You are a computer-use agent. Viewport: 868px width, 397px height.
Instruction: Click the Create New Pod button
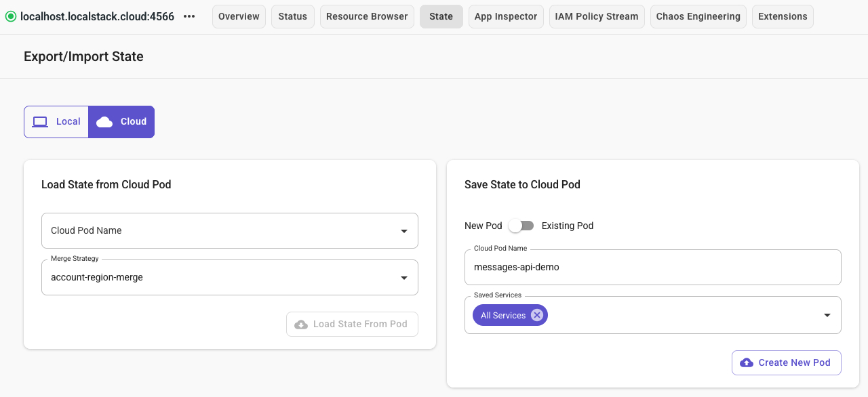787,362
